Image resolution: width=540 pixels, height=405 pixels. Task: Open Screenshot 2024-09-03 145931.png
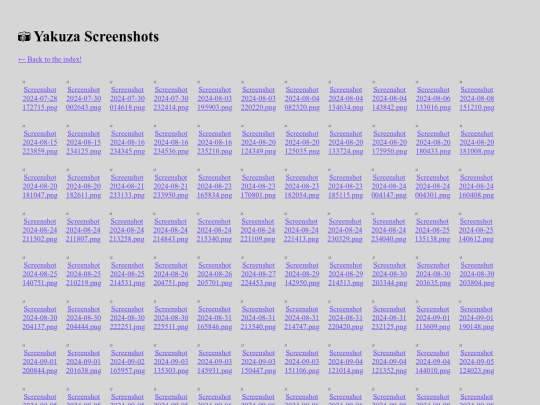[x=215, y=362]
